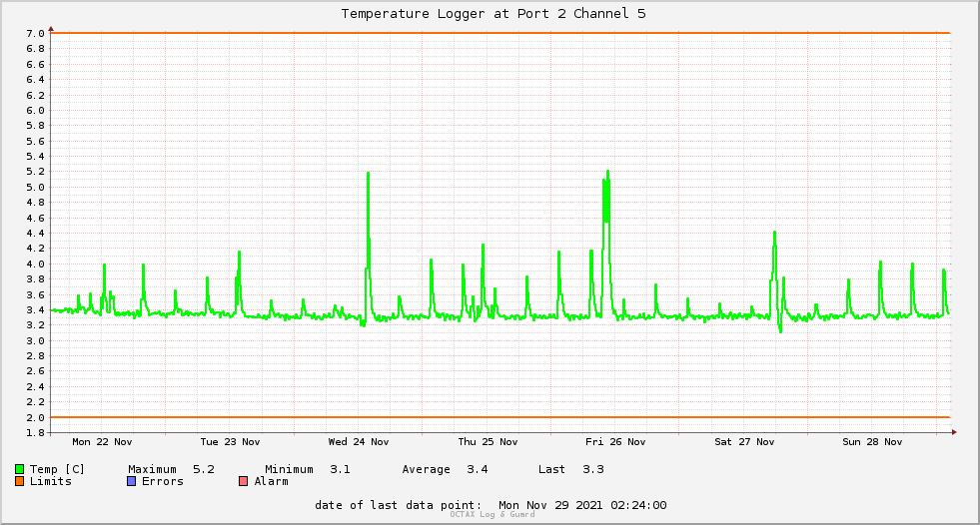This screenshot has height=525, width=980.
Task: Click the upper orange limit line at 7.0
Action: click(x=500, y=33)
